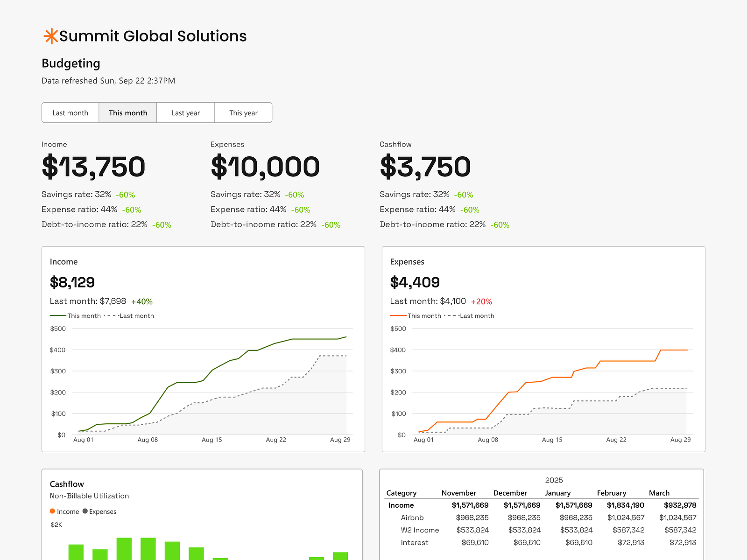Viewport: 747px width, 560px height.
Task: Select the Last month time filter
Action: click(x=70, y=112)
